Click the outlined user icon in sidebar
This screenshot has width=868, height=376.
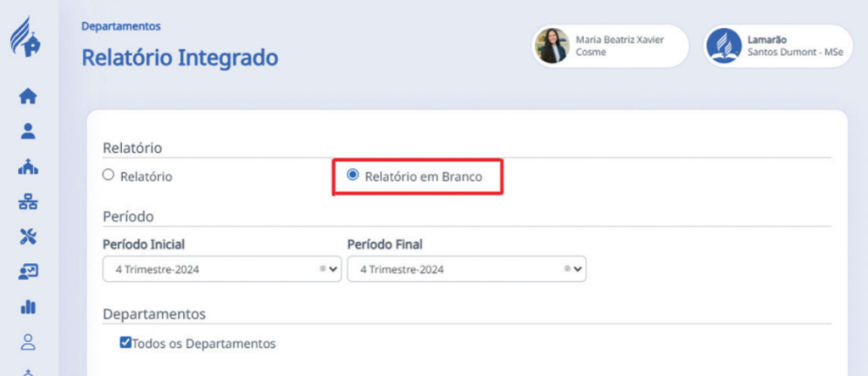click(28, 341)
